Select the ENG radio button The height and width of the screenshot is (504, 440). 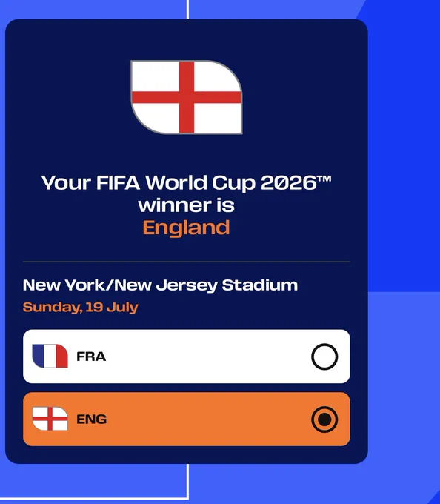pyautogui.click(x=324, y=420)
